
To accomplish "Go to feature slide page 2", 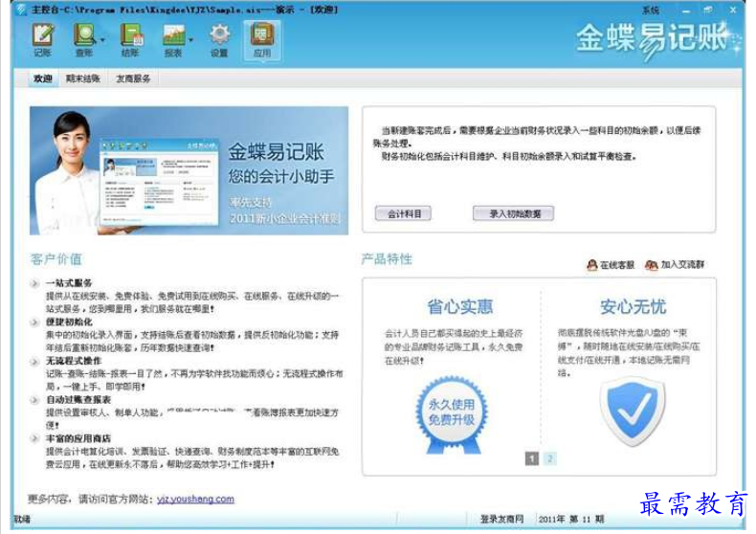I will 549,458.
